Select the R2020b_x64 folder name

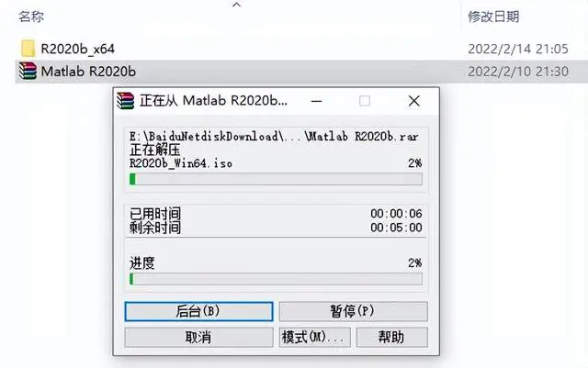[77, 49]
